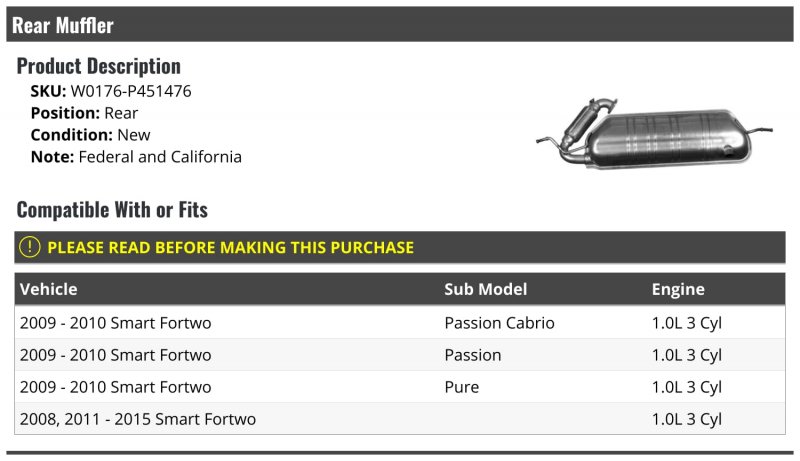Expand the Please Read Before Purchase banner
The height and width of the screenshot is (461, 800).
(x=399, y=247)
